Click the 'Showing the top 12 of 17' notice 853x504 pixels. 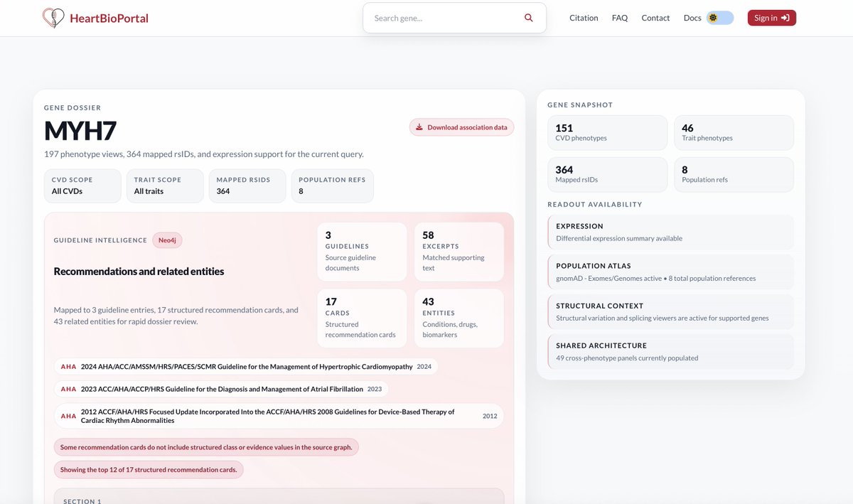tap(149, 470)
